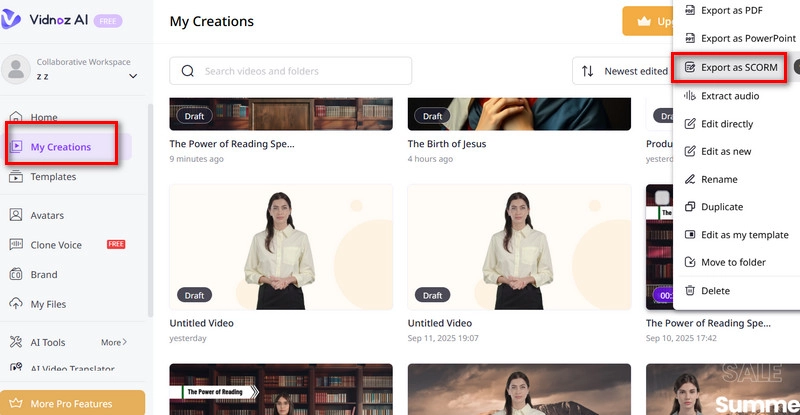Click the Edit as my template icon
Image resolution: width=800 pixels, height=415 pixels.
pos(690,234)
